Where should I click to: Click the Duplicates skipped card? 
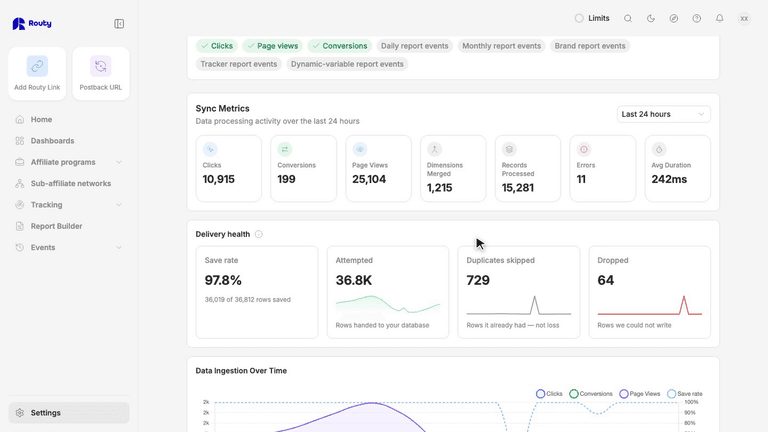(x=519, y=292)
